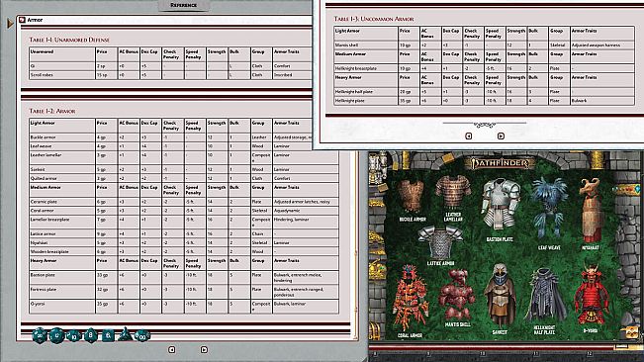Open the Reference tab at top
Viewport: 644px width, 362px height.
184,5
